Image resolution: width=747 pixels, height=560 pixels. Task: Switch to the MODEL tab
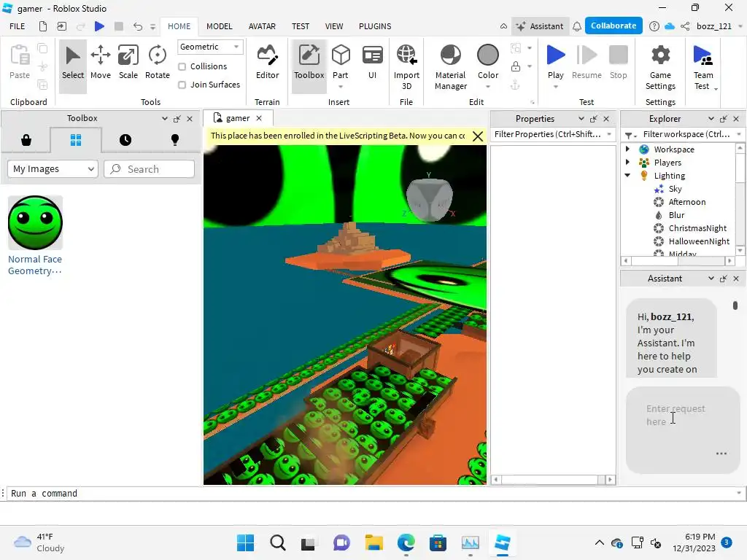(x=219, y=26)
